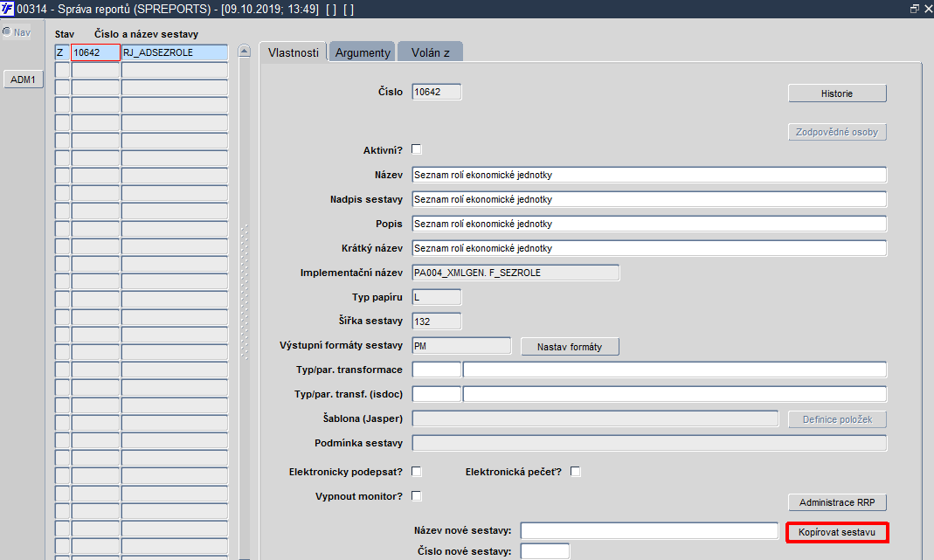Check the Elektronická pečeť? checkbox

[x=576, y=471]
